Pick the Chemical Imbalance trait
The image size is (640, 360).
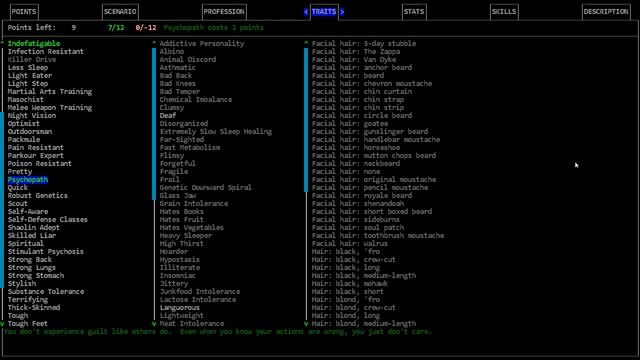click(x=196, y=100)
